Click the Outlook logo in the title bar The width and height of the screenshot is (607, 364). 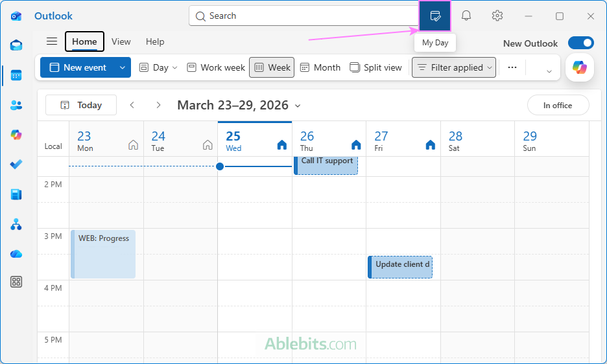pyautogui.click(x=16, y=16)
